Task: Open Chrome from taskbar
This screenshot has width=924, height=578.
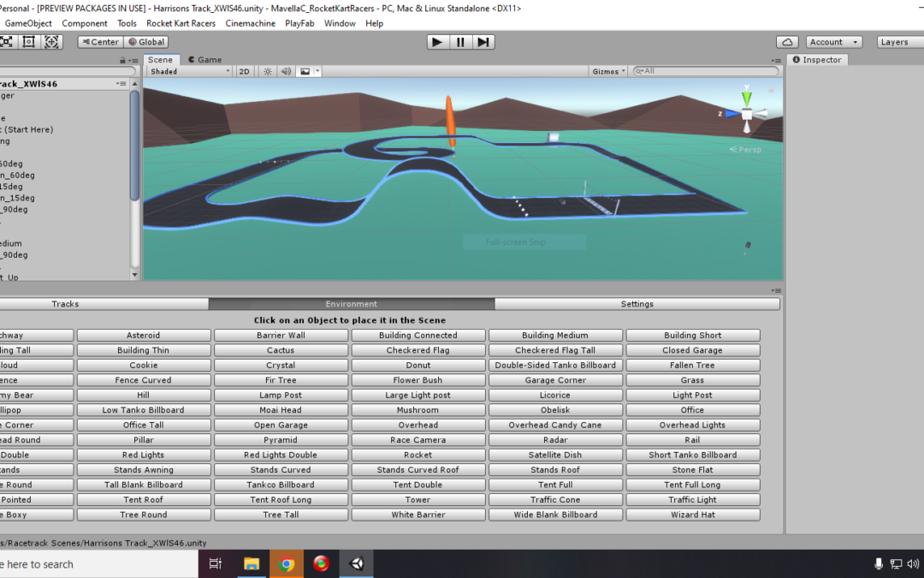Action: point(287,563)
